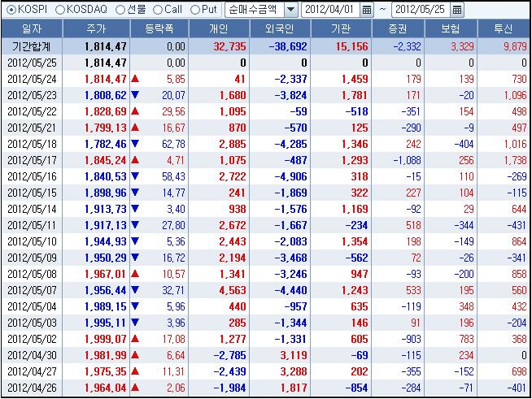Select the date cell 2012/05/07
532x399 pixels.
coord(32,290)
